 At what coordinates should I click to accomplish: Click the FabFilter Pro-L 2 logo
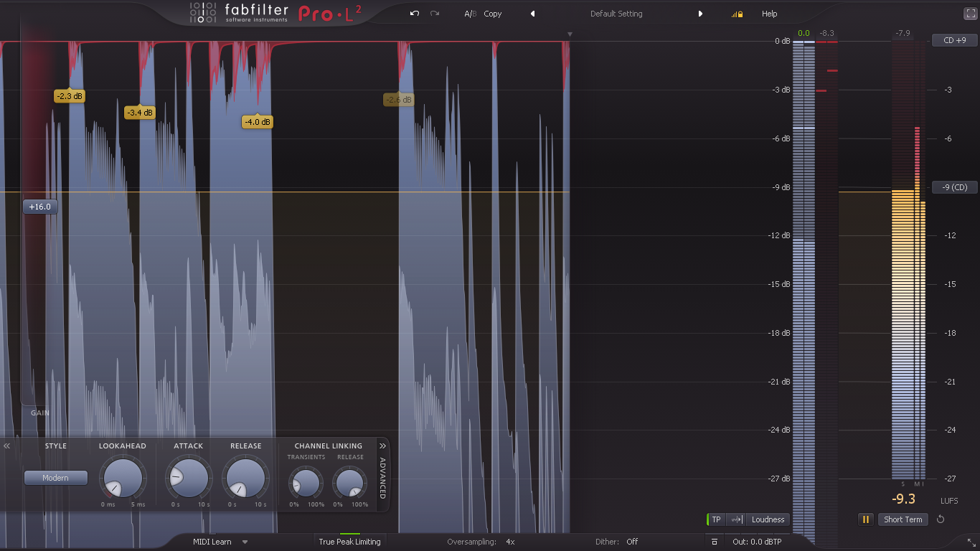pyautogui.click(x=275, y=13)
